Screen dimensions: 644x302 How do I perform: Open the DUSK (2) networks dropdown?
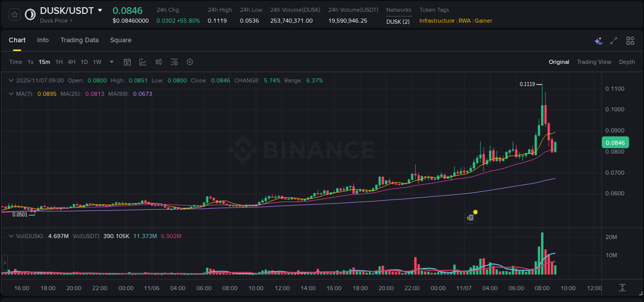tap(399, 21)
